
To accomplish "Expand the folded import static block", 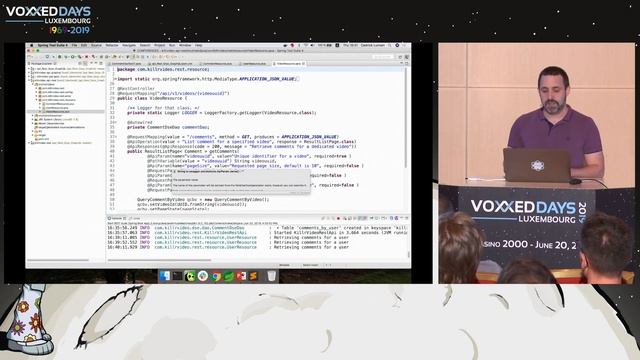I will tap(116, 79).
